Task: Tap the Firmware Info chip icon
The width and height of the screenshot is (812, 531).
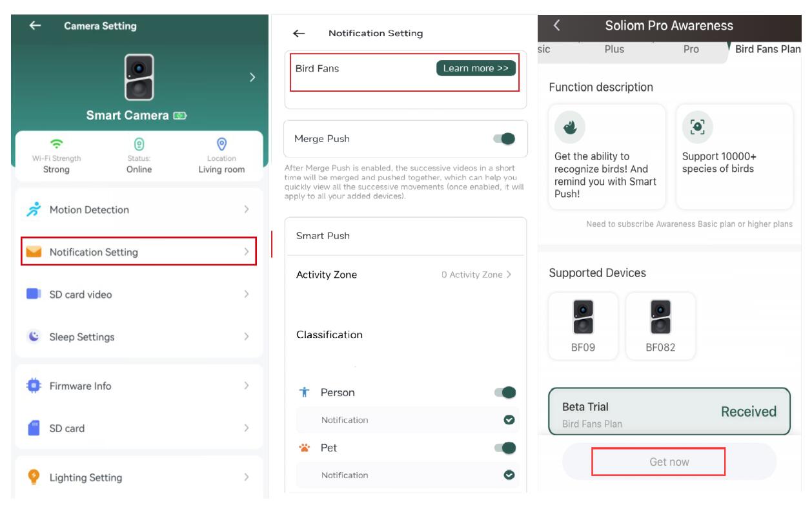Action: point(34,386)
